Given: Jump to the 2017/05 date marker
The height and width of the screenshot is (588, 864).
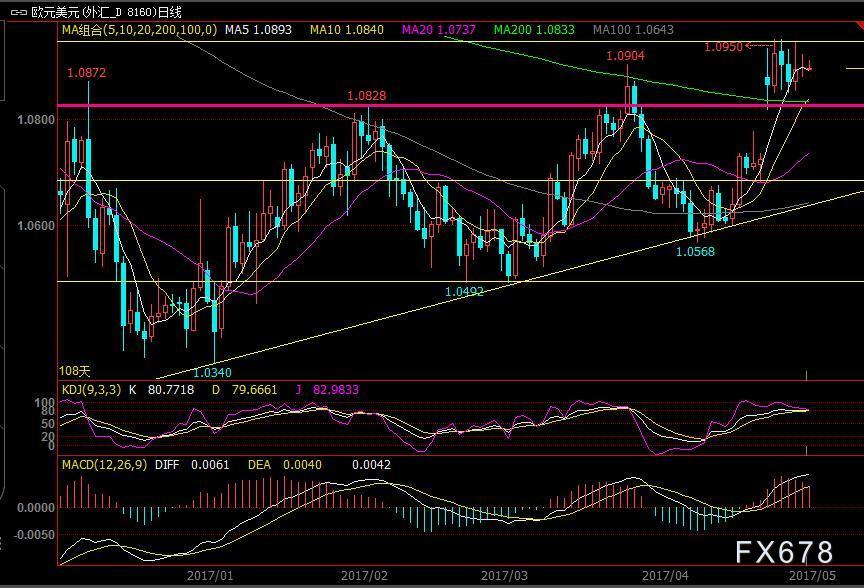Looking at the screenshot, I should [x=812, y=576].
